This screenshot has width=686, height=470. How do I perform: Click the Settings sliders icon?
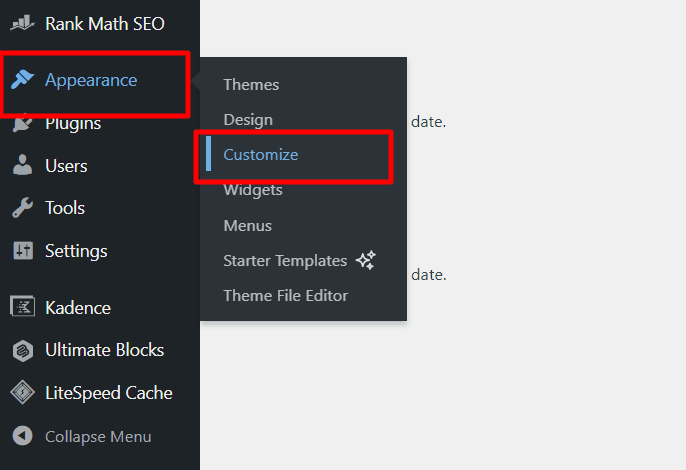[22, 251]
